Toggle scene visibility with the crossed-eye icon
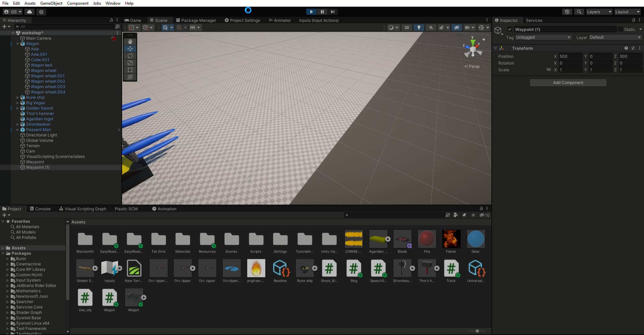This screenshot has height=335, width=644. click(457, 27)
